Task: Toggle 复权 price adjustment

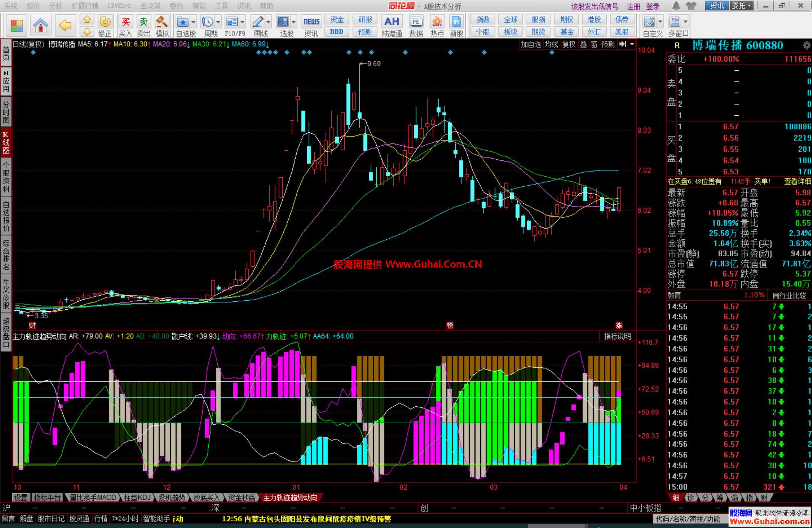Action: (569, 44)
